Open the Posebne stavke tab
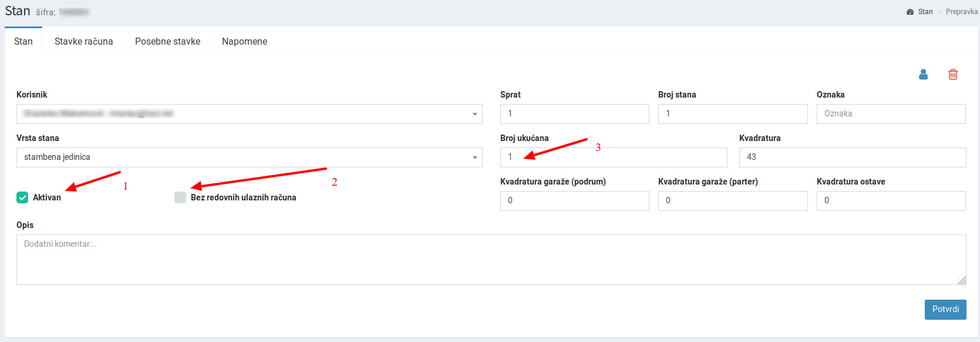Image resolution: width=980 pixels, height=342 pixels. point(167,41)
